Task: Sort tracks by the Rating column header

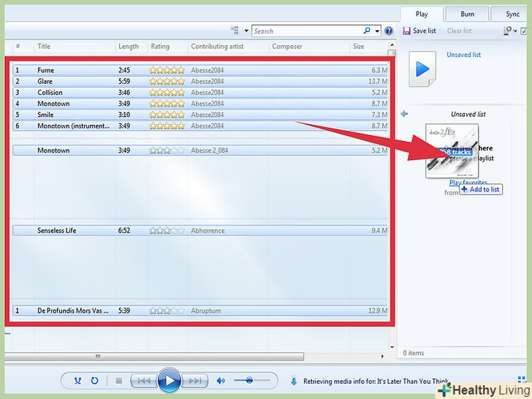Action: [x=160, y=47]
